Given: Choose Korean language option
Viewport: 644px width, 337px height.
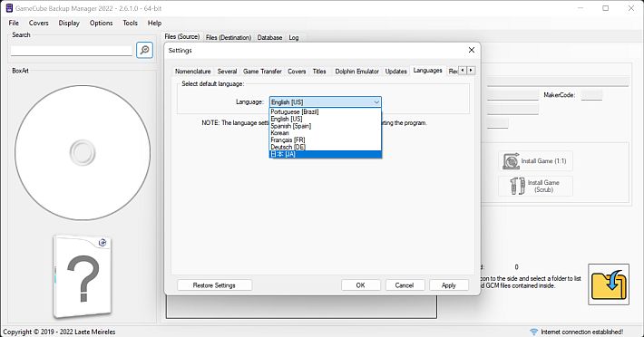Looking at the screenshot, I should click(x=326, y=133).
